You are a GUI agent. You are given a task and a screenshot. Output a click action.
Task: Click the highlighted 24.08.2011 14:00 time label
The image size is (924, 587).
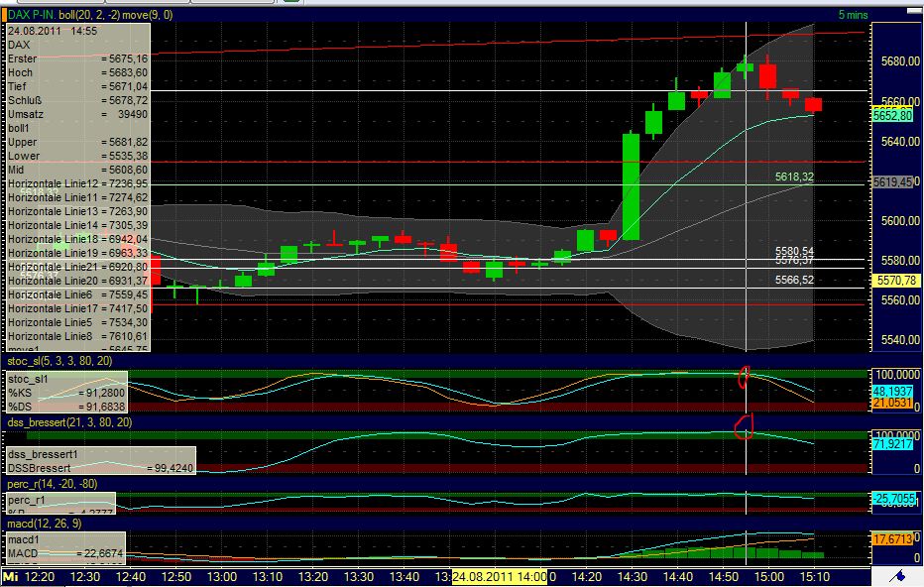(501, 576)
